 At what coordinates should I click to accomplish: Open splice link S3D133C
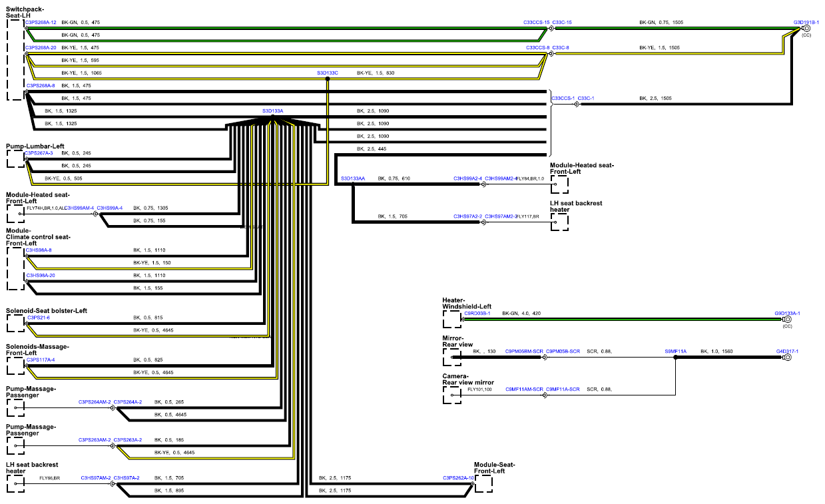tap(328, 73)
